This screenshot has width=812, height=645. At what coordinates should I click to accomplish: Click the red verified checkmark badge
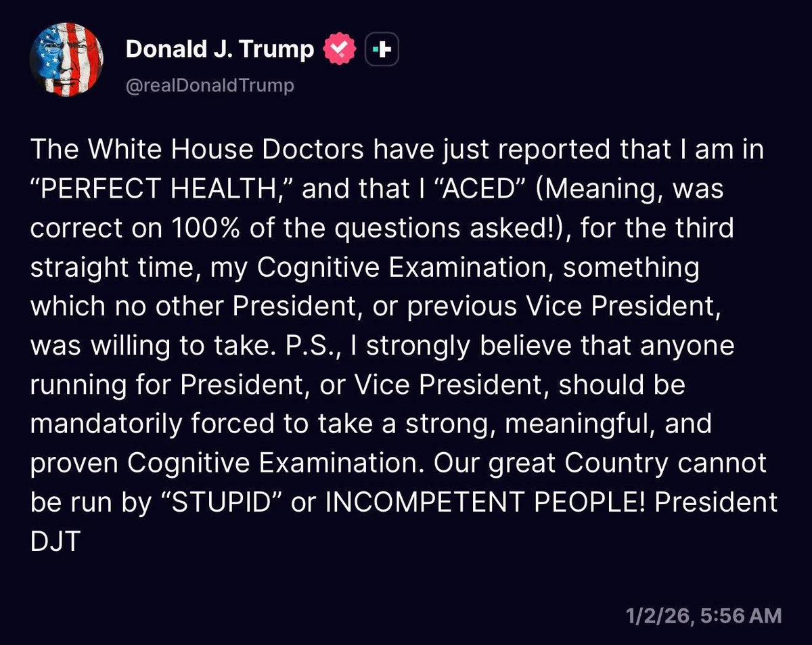point(340,51)
